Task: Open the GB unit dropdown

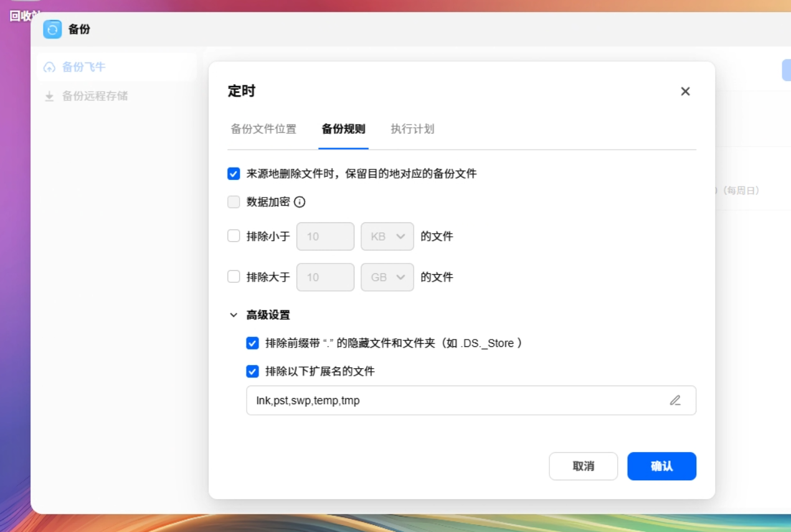Action: coord(387,277)
